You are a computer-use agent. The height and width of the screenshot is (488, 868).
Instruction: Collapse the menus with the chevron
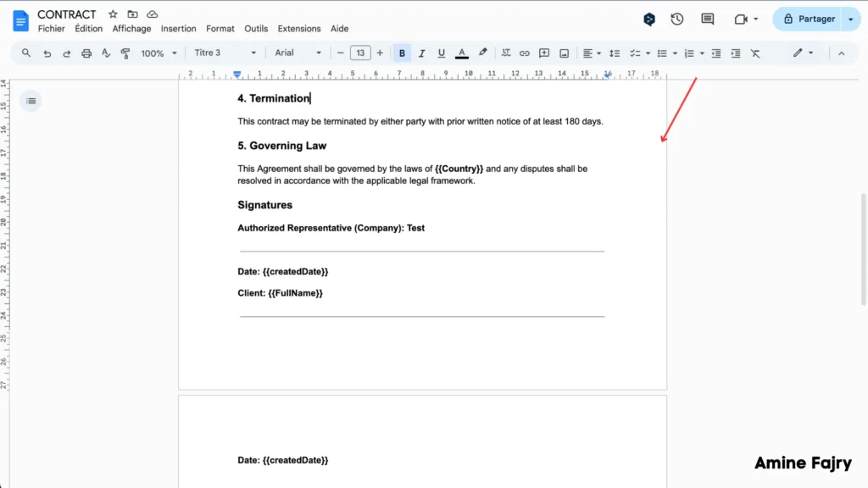coord(842,53)
